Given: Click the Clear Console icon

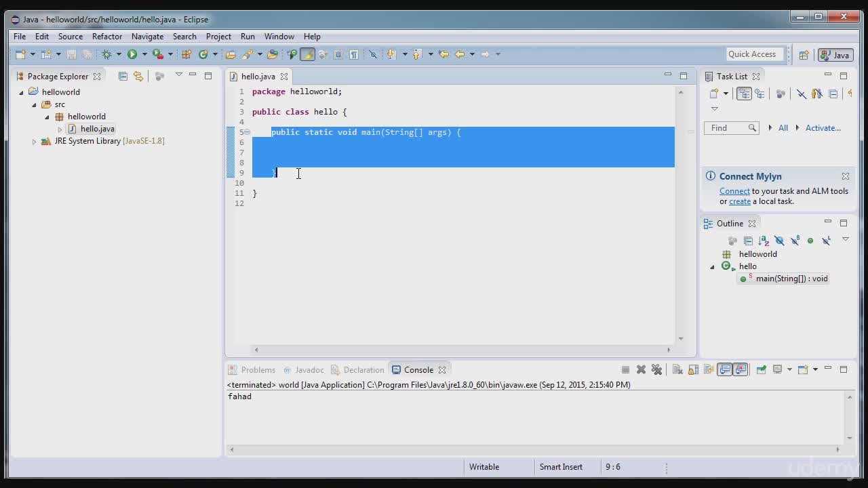Looking at the screenshot, I should [677, 369].
